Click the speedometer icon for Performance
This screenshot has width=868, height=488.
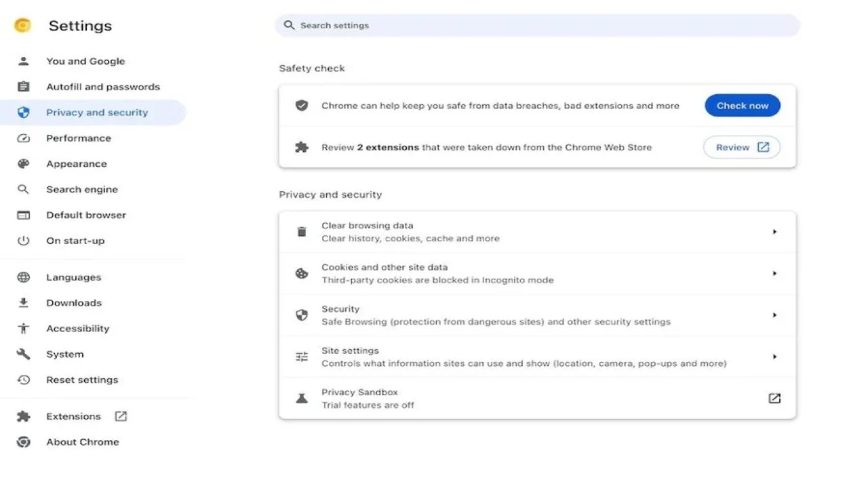point(24,138)
